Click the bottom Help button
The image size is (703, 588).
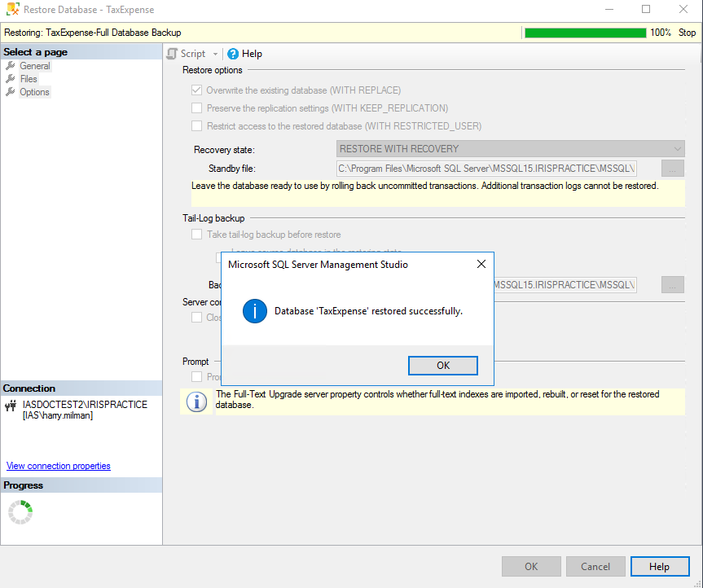[x=660, y=567]
